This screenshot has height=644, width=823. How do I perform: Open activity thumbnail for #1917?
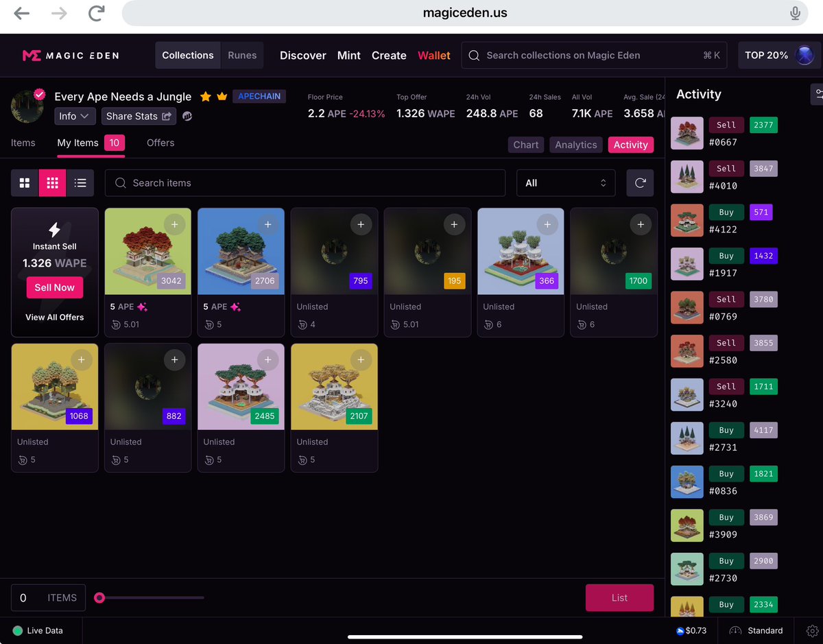687,264
